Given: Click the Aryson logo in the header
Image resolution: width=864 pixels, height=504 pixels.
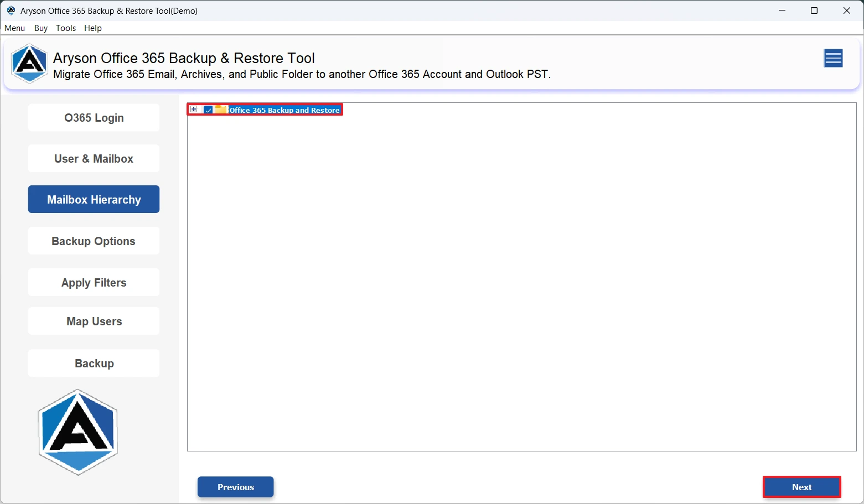Looking at the screenshot, I should pyautogui.click(x=29, y=64).
